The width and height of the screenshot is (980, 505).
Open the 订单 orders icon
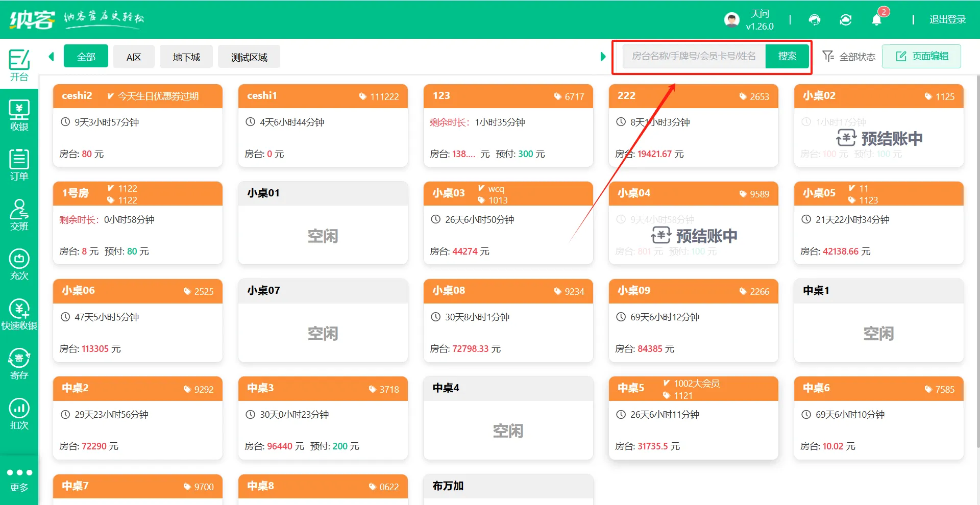point(19,165)
